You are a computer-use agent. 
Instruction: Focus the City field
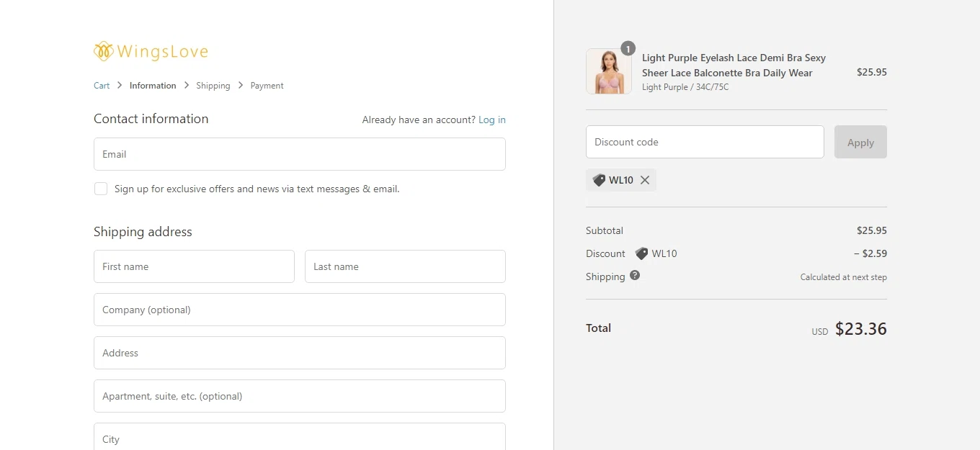coord(300,437)
